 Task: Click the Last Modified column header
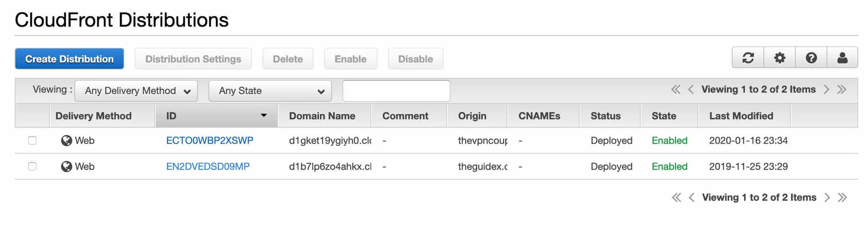[741, 116]
